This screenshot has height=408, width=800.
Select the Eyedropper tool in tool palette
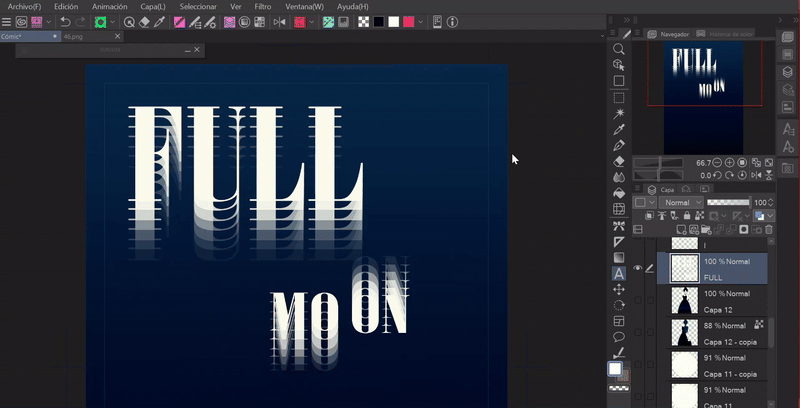pos(618,130)
